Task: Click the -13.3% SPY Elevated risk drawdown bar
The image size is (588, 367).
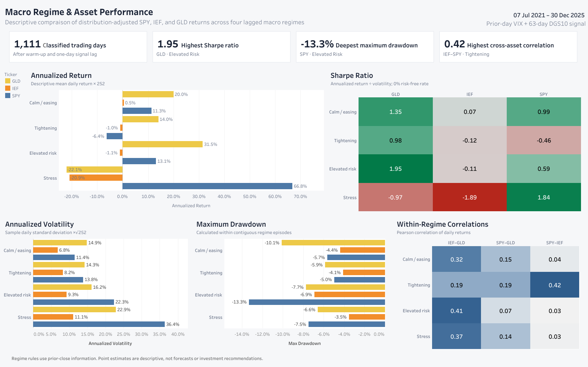Action: pos(317,302)
